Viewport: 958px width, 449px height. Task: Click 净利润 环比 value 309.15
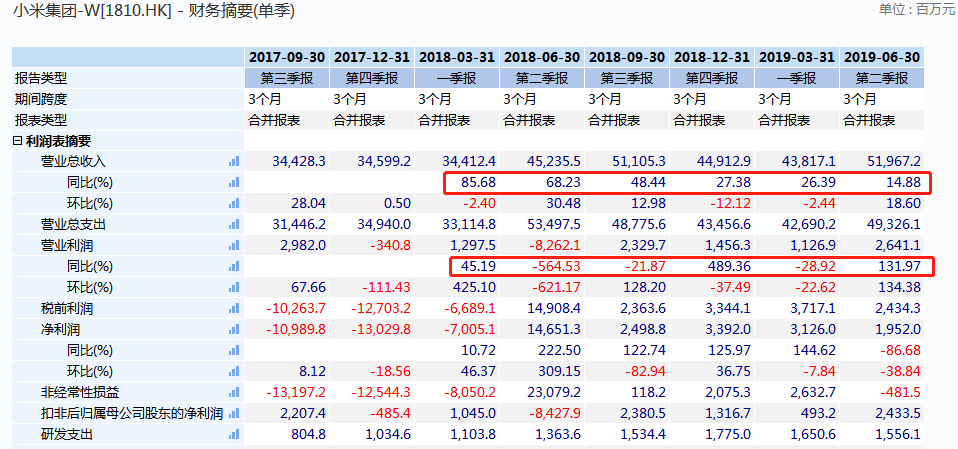[561, 371]
